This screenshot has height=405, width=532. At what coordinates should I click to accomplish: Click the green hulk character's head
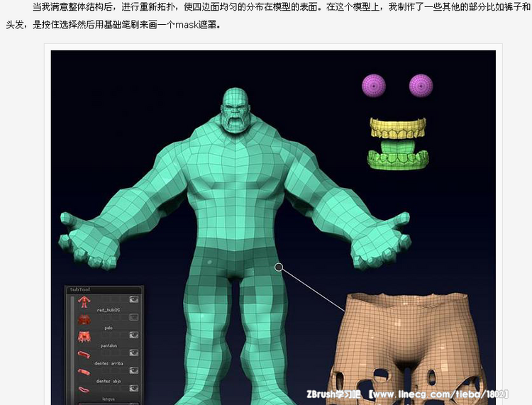pyautogui.click(x=235, y=109)
